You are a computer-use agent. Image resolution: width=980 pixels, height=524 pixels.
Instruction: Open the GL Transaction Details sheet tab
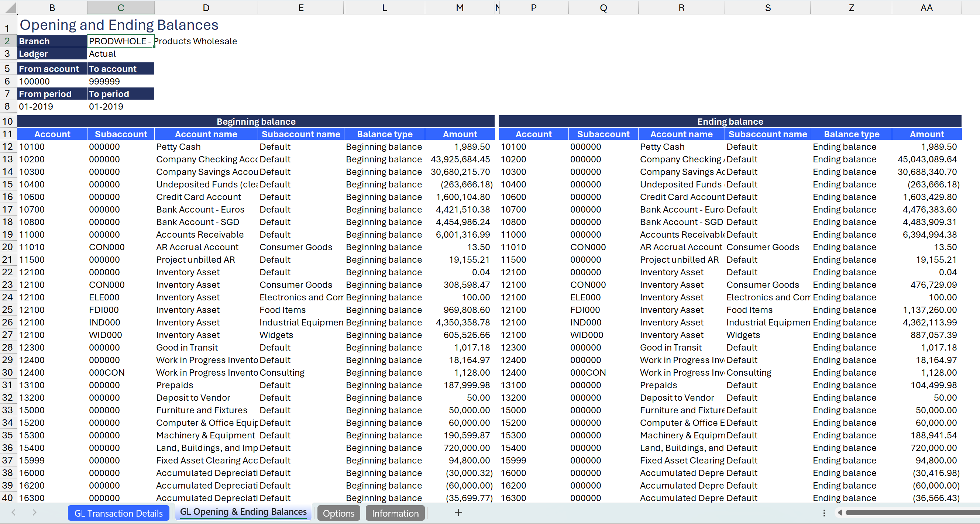coord(118,513)
